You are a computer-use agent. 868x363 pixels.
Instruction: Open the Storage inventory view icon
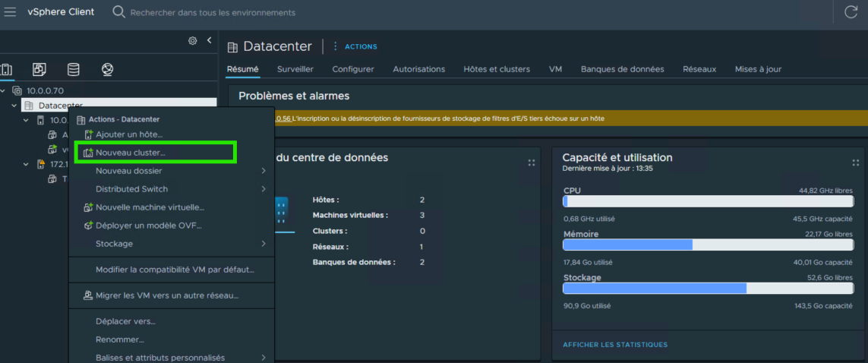click(74, 70)
